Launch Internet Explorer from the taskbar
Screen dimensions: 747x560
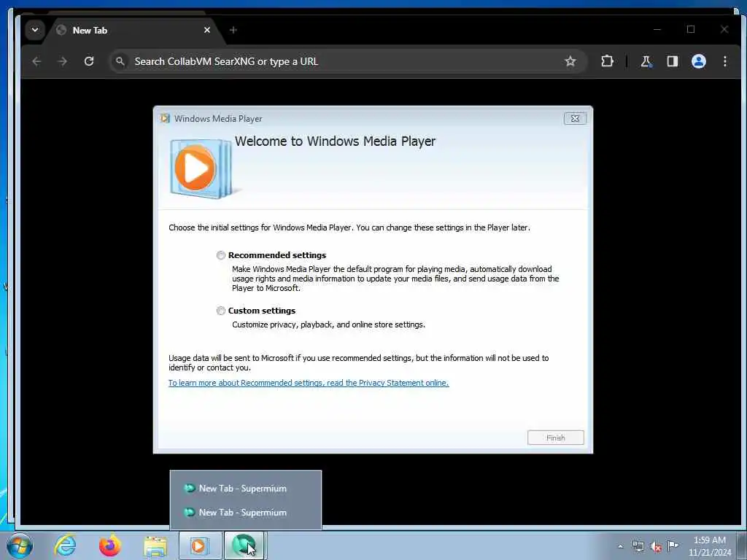(x=65, y=545)
